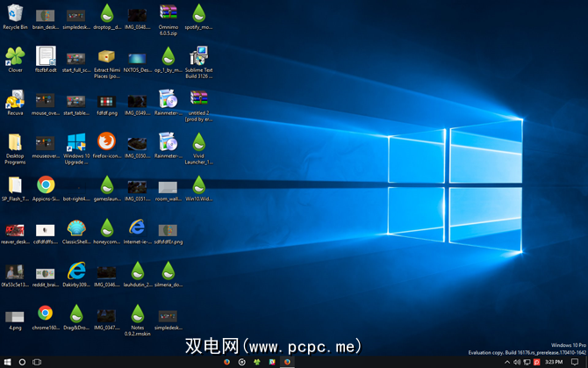The width and height of the screenshot is (588, 368).
Task: Open the taskbar clock showing 3:23 PM
Action: 554,362
